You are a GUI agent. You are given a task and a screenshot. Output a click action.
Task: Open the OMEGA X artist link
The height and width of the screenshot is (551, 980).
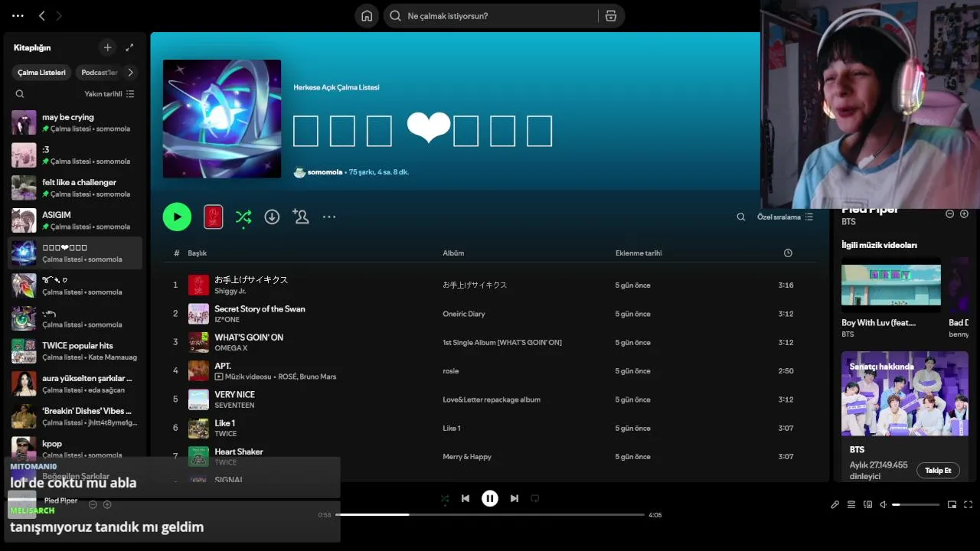[230, 348]
